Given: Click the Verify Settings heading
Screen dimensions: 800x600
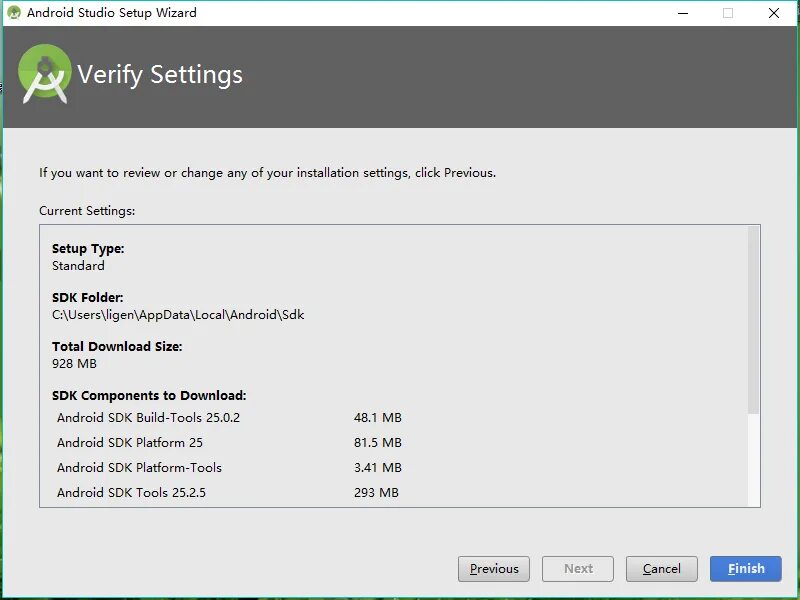Looking at the screenshot, I should pyautogui.click(x=160, y=75).
